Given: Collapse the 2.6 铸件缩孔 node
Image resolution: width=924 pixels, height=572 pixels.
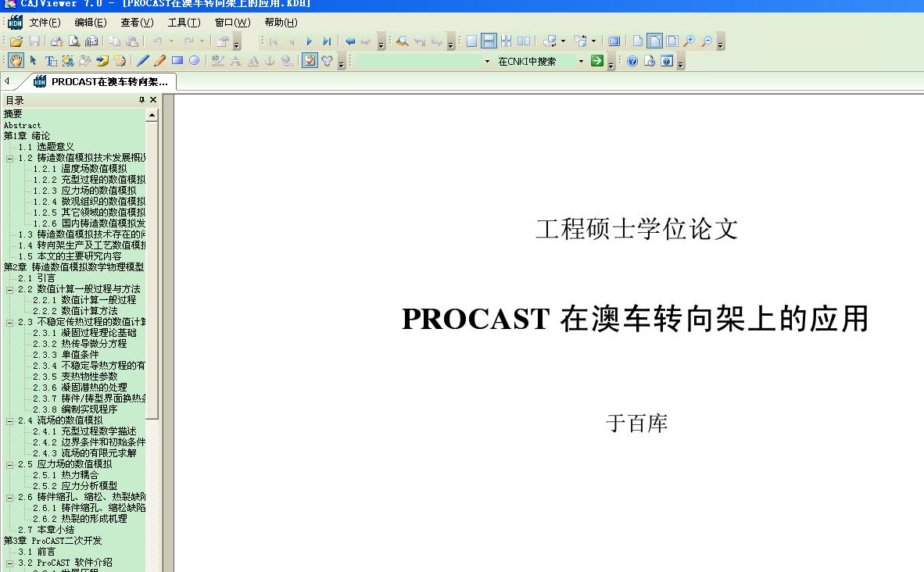Looking at the screenshot, I should tap(9, 497).
